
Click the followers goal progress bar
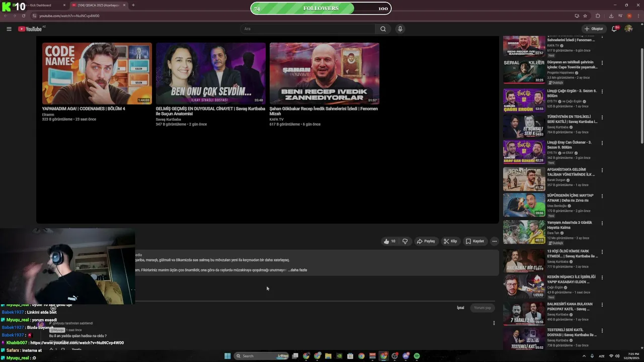tap(321, 8)
